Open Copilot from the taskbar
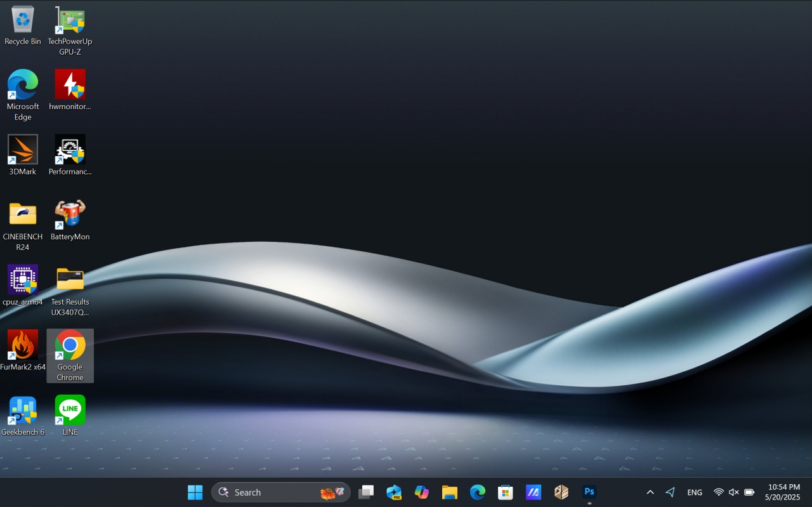This screenshot has width=812, height=507. click(422, 492)
